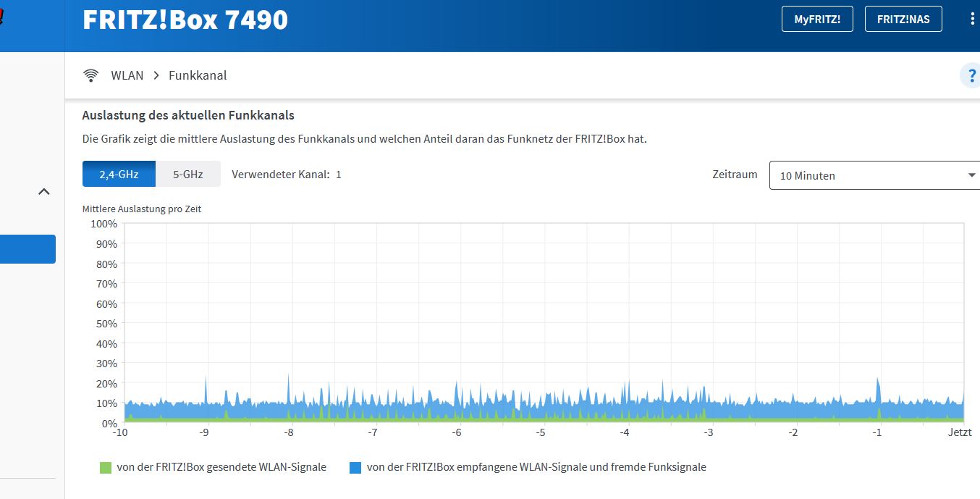Image resolution: width=980 pixels, height=499 pixels.
Task: Open the three-dot options menu
Action: pos(972,20)
